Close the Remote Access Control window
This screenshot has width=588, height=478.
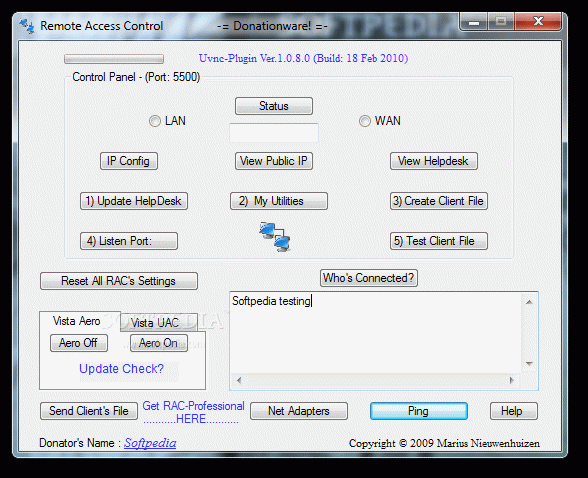click(x=538, y=22)
